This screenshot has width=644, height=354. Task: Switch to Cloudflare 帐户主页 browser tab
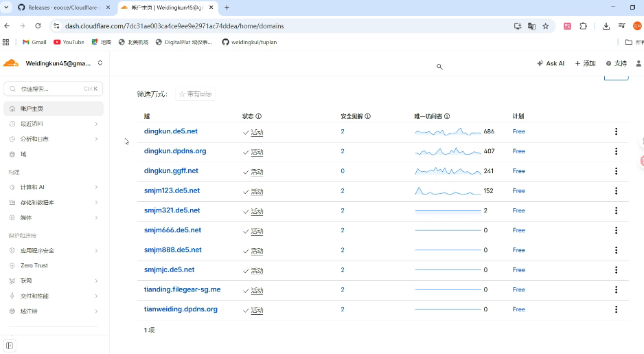click(x=168, y=8)
